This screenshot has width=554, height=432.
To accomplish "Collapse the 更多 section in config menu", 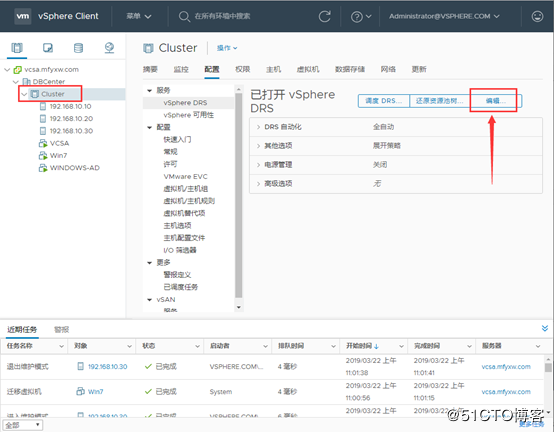I will [149, 263].
